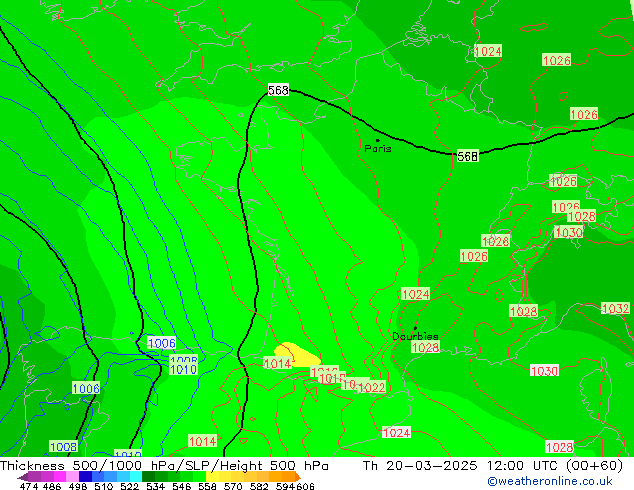Click the red 1032 isobar label
The height and width of the screenshot is (490, 634).
click(x=615, y=308)
